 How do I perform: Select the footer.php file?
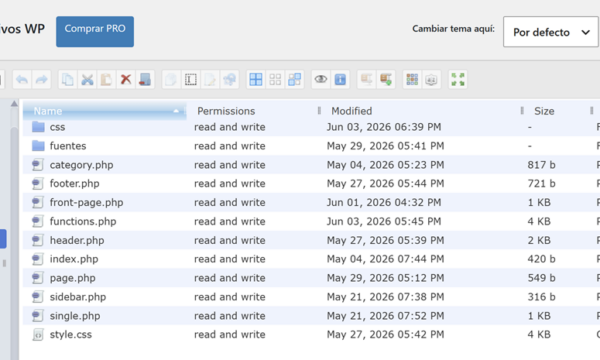(311, 184)
